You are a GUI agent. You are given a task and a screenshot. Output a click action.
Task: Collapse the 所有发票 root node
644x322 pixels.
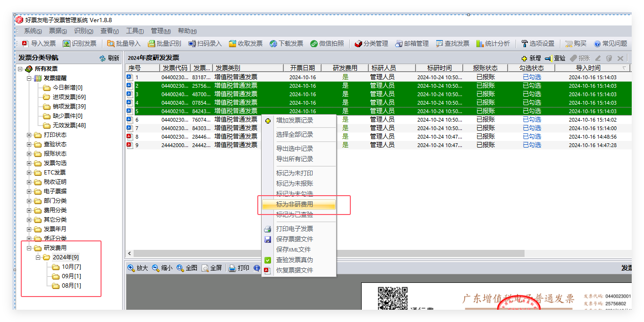(x=20, y=69)
